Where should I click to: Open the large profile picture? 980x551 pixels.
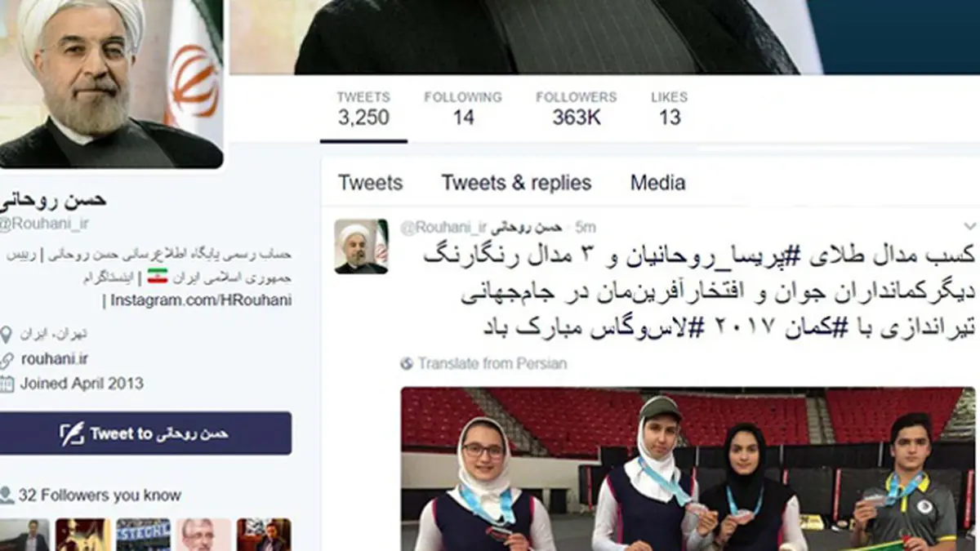[109, 82]
